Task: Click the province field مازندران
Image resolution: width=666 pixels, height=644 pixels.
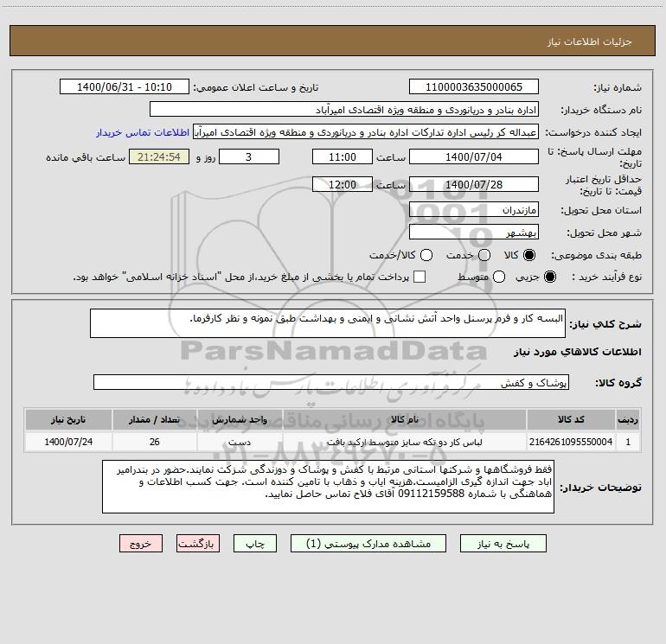Action: (474, 209)
